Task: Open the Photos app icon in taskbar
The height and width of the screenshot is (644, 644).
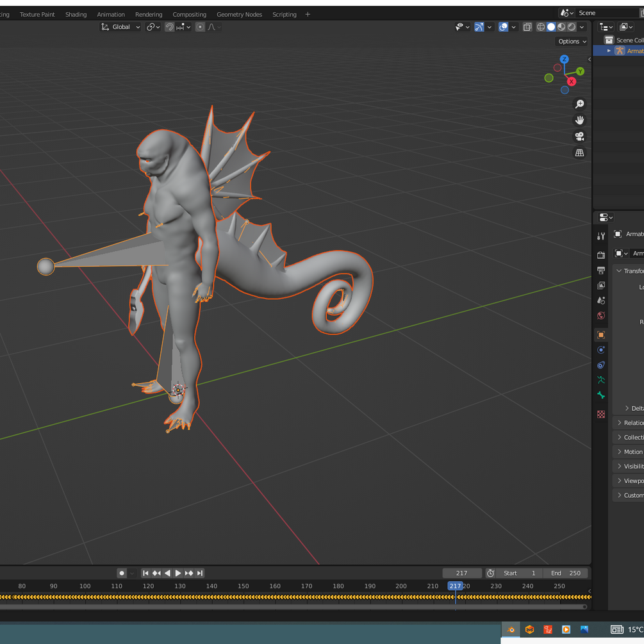Action: pyautogui.click(x=584, y=630)
